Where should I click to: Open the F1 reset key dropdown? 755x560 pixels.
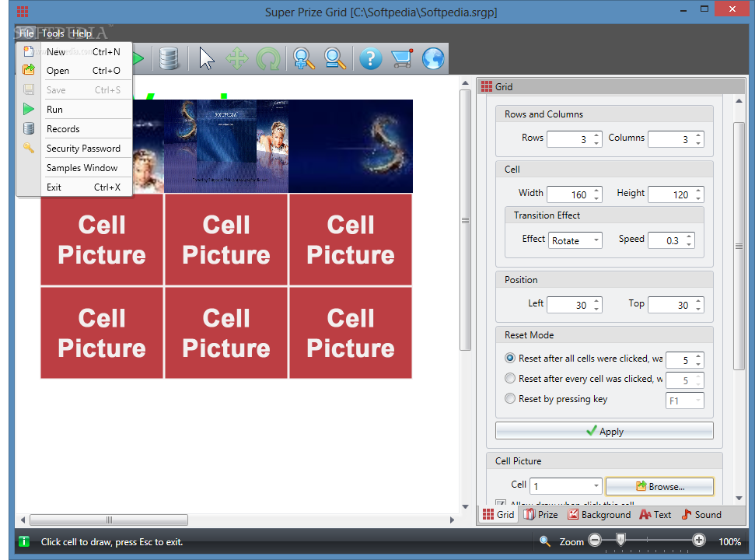coord(684,401)
